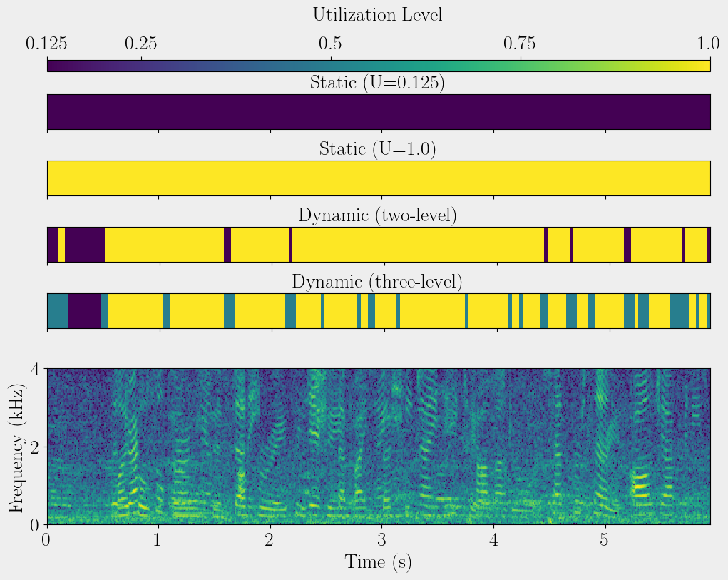Click the 0.25 colorbar tick label
This screenshot has height=580, width=728.
tap(141, 44)
